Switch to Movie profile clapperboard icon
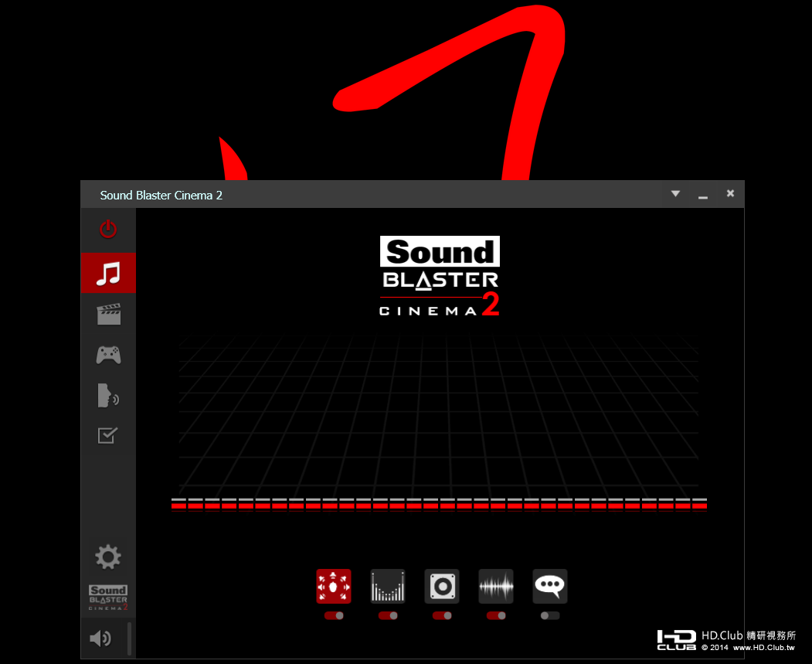This screenshot has width=812, height=664. click(x=108, y=314)
